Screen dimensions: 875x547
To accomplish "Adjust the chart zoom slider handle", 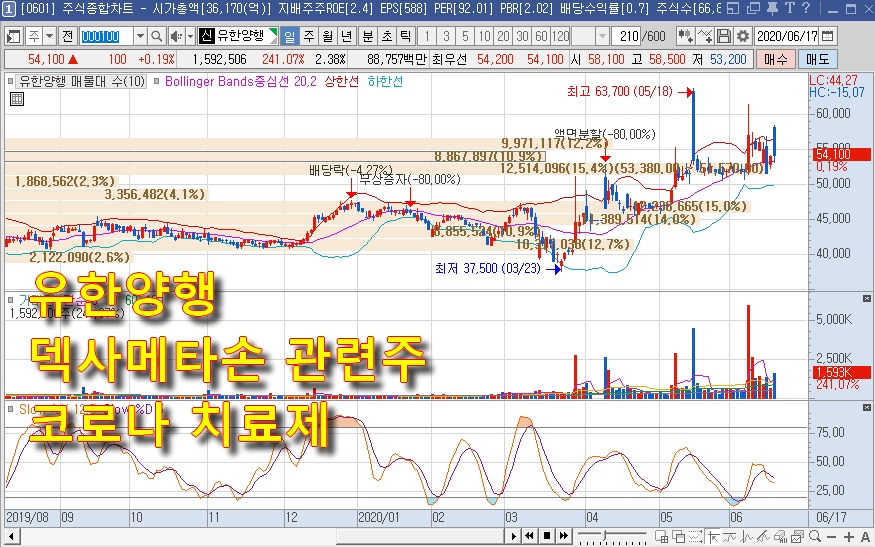I will tap(604, 536).
